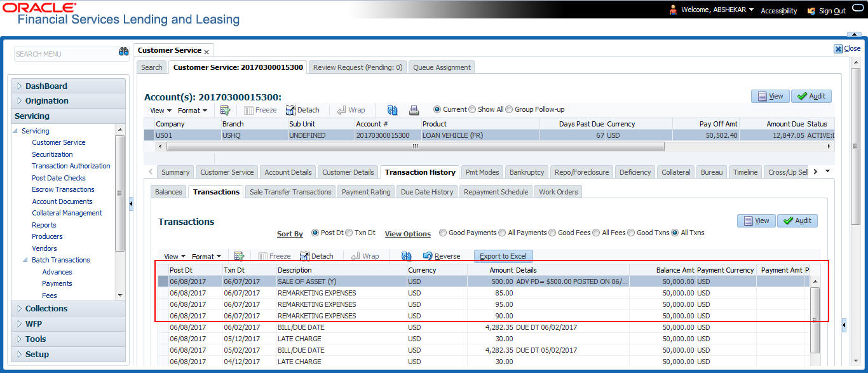Select Good Fees view option
This screenshot has height=373, width=868.
pyautogui.click(x=552, y=233)
